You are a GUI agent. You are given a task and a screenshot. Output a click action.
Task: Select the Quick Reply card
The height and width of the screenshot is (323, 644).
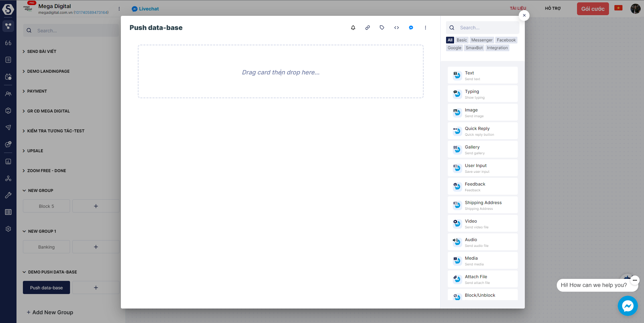pyautogui.click(x=482, y=131)
